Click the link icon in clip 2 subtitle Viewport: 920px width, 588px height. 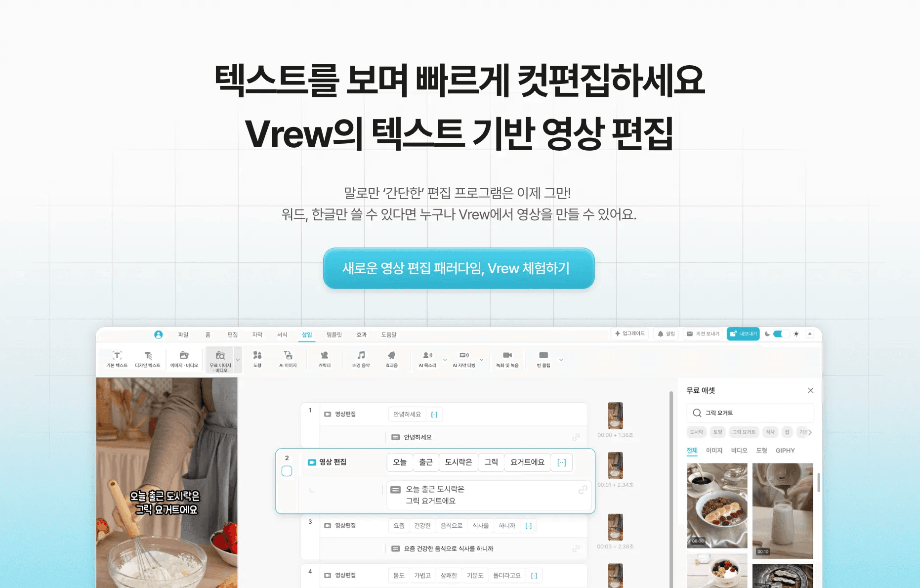tap(583, 490)
